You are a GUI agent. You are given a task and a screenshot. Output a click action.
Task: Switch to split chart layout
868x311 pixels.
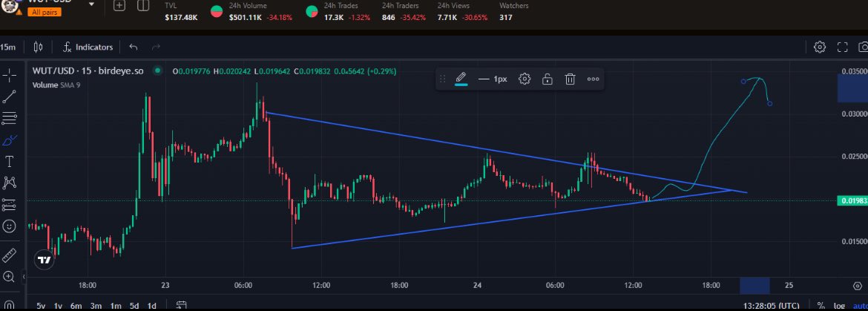(143, 6)
